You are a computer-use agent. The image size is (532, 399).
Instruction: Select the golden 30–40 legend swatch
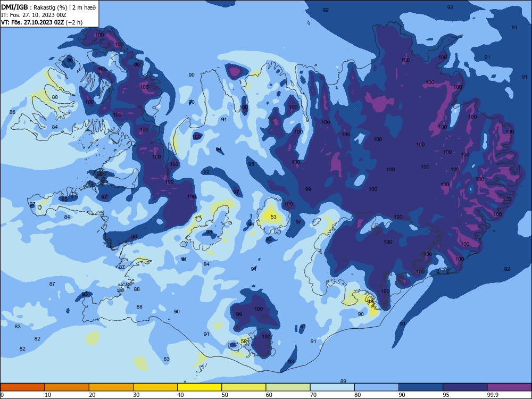point(155,387)
